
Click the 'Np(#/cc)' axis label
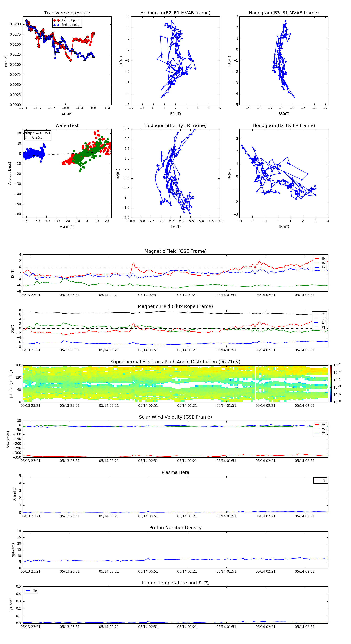(13, 550)
